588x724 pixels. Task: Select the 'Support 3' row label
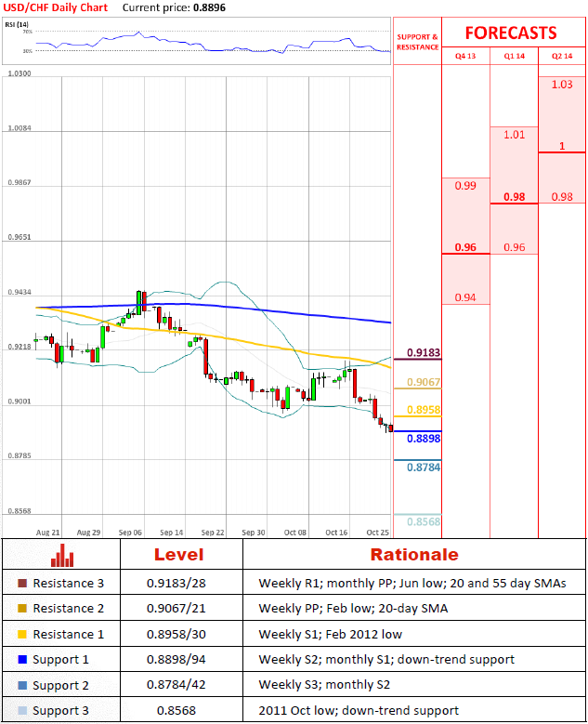(60, 710)
